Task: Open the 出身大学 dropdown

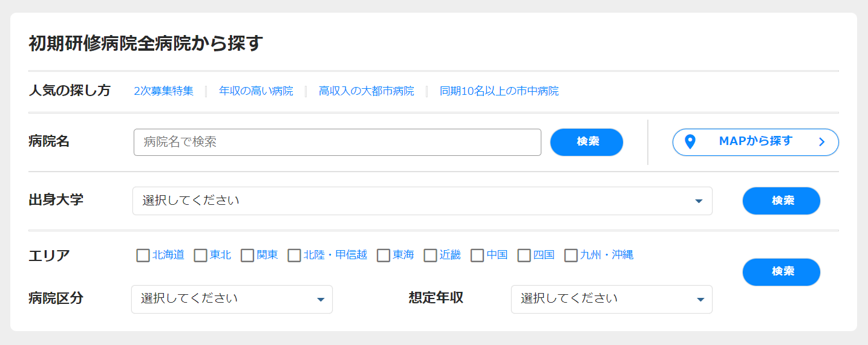Action: (422, 201)
